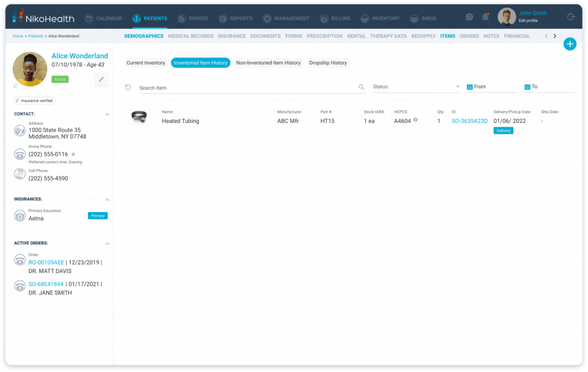Open the Calendar section icon
Screen dimensions: 588x372
tap(88, 18)
